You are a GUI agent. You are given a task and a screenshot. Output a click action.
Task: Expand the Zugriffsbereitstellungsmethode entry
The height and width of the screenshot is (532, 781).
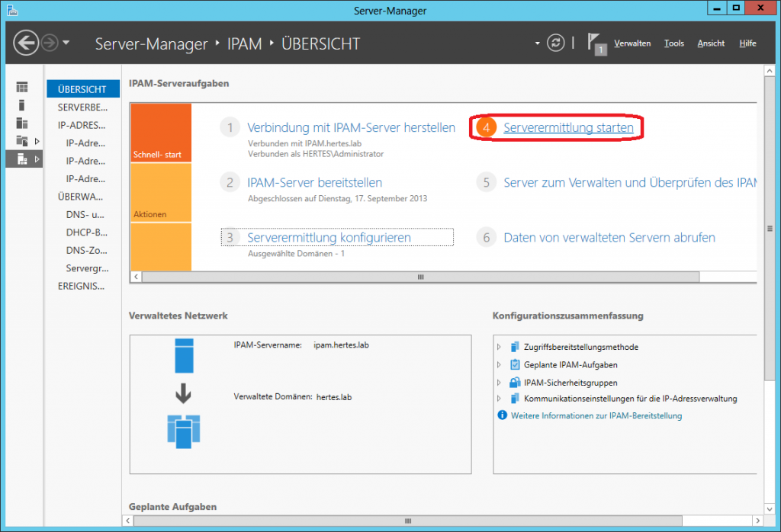coord(500,347)
